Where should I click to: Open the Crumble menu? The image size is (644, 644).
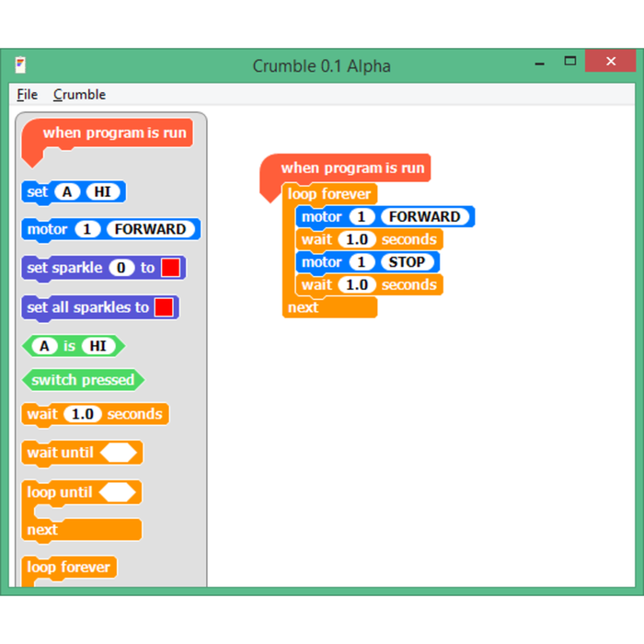(x=79, y=95)
